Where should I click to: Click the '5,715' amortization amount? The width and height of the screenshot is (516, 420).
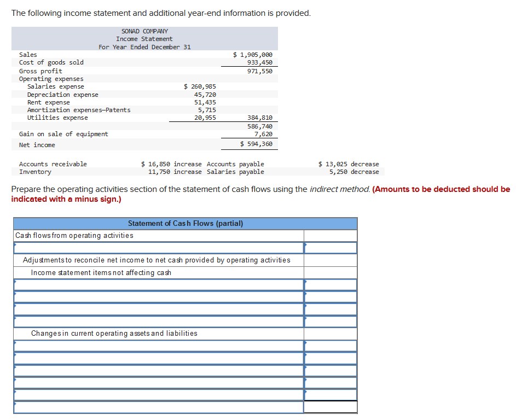pos(207,110)
